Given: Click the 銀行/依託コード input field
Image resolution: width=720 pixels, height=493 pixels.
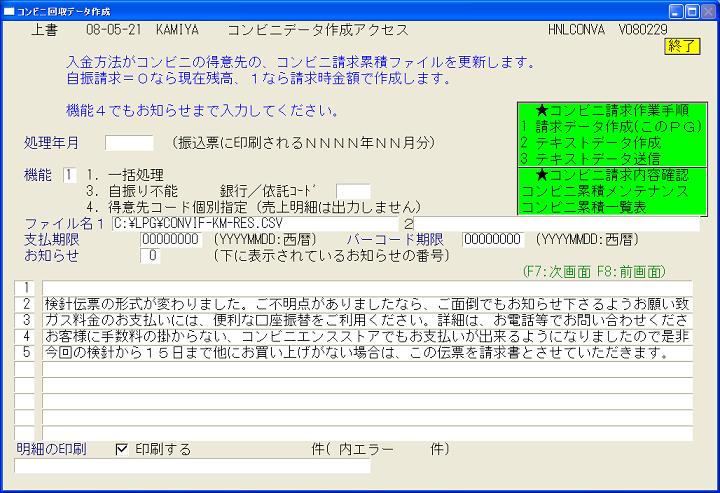Looking at the screenshot, I should click(x=353, y=191).
